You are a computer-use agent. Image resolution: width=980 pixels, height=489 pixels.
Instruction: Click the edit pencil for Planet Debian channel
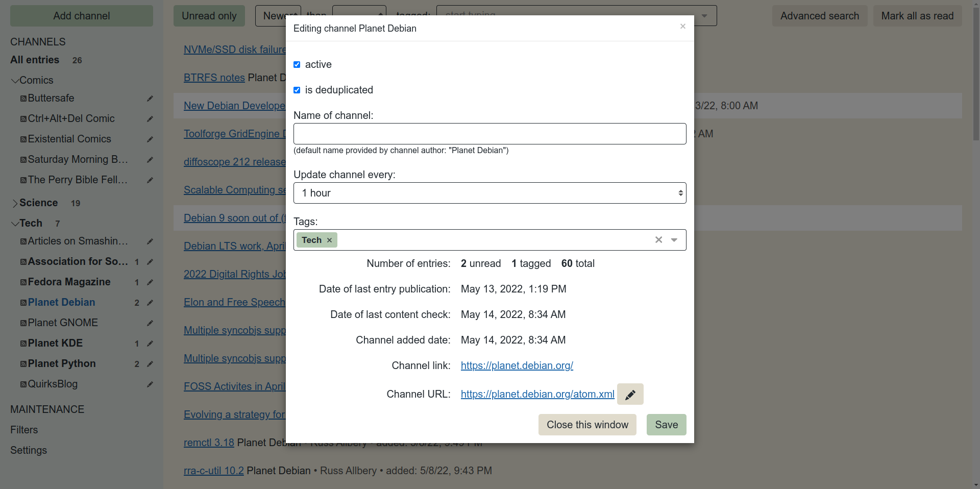tap(150, 303)
